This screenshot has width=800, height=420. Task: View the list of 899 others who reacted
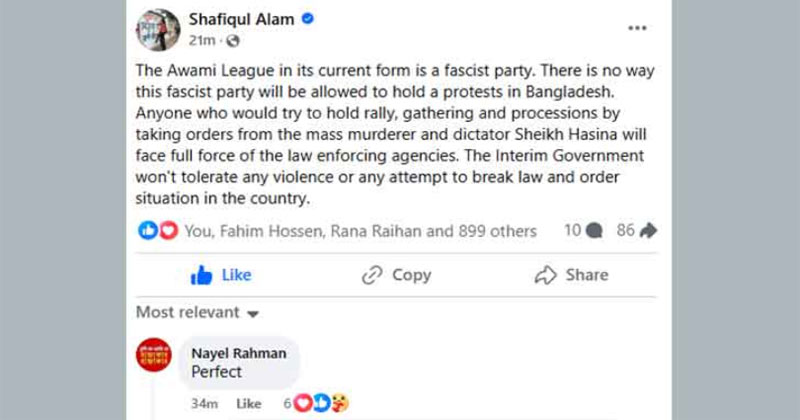pyautogui.click(x=483, y=231)
